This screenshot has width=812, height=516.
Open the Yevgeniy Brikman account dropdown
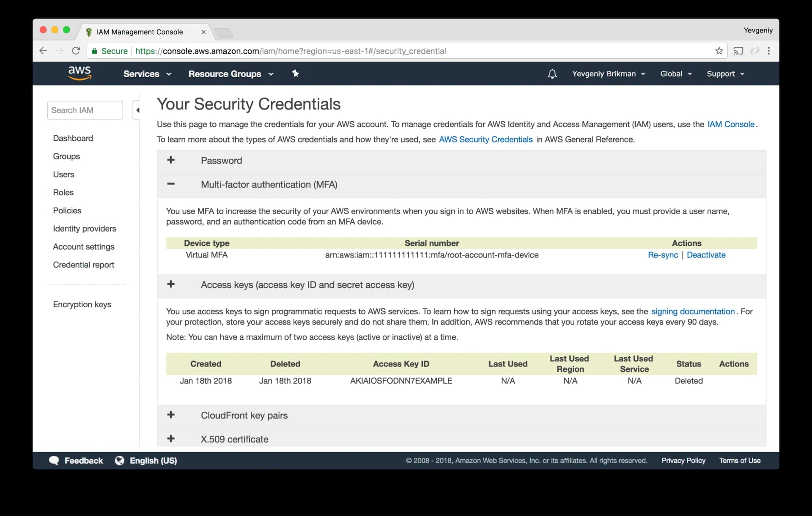click(609, 74)
